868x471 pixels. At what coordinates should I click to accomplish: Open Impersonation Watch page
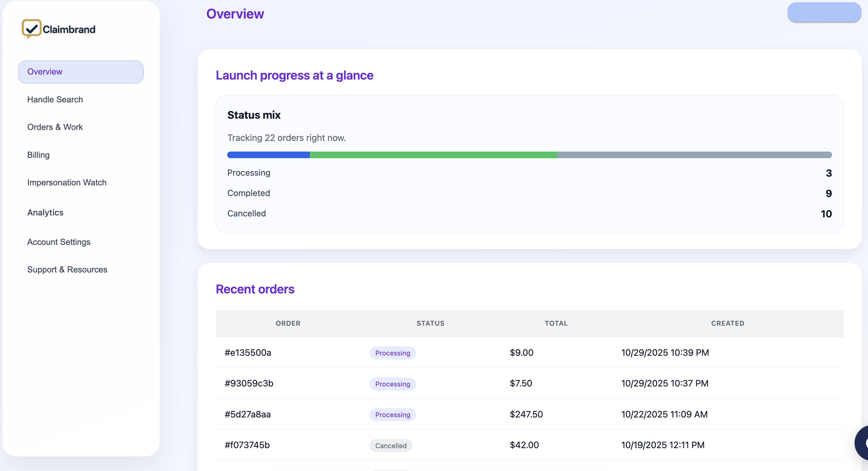(67, 182)
